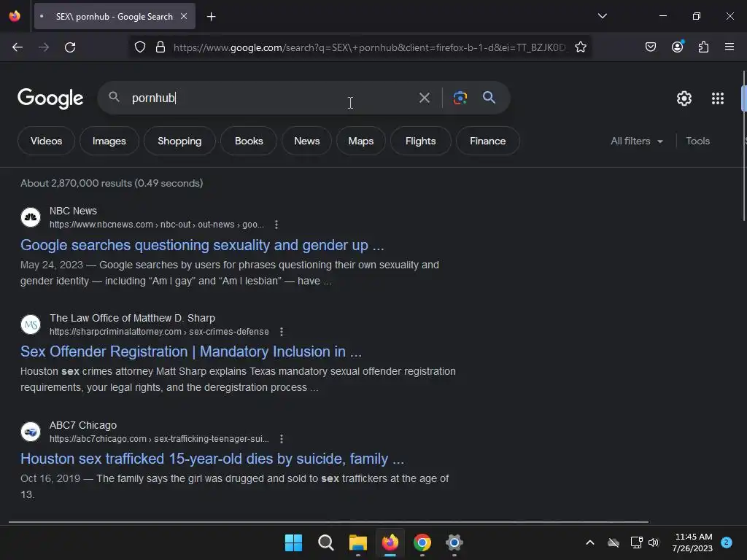
Task: Open the Firefox application menu
Action: pos(729,47)
